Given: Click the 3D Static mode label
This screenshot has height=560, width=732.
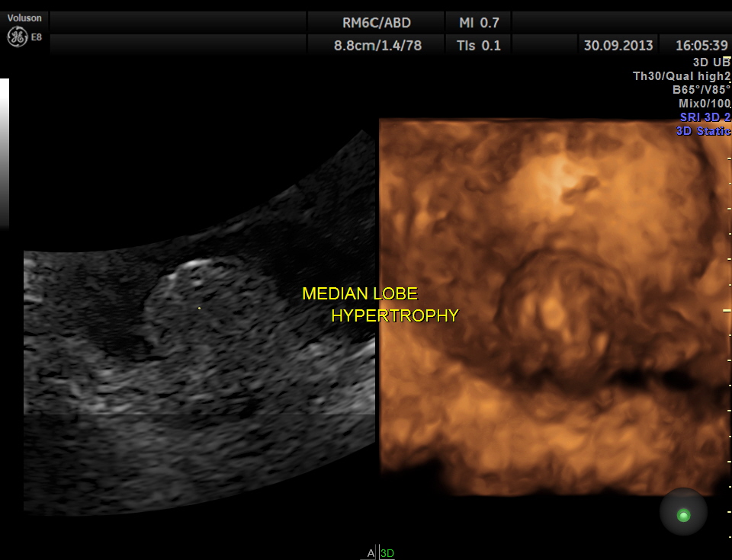Looking at the screenshot, I should click(703, 130).
